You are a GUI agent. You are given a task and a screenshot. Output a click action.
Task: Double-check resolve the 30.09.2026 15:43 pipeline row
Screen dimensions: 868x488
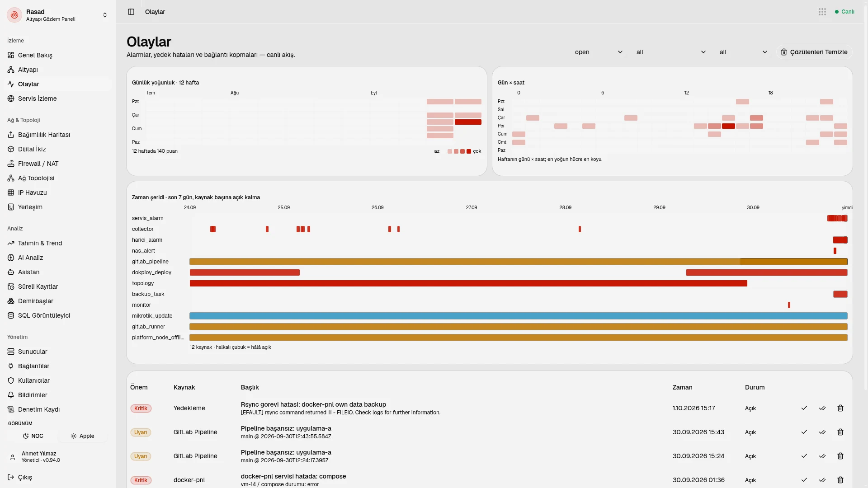[822, 432]
